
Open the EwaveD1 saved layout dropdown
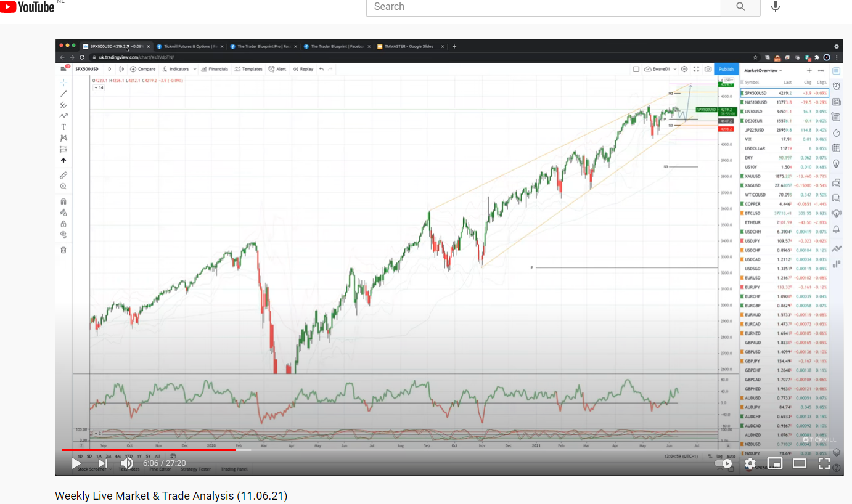click(x=660, y=69)
